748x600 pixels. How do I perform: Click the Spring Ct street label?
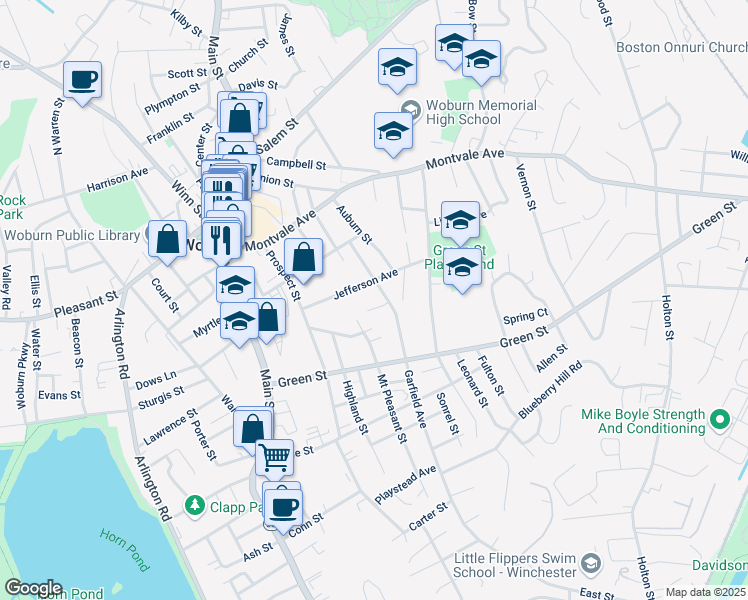[526, 317]
